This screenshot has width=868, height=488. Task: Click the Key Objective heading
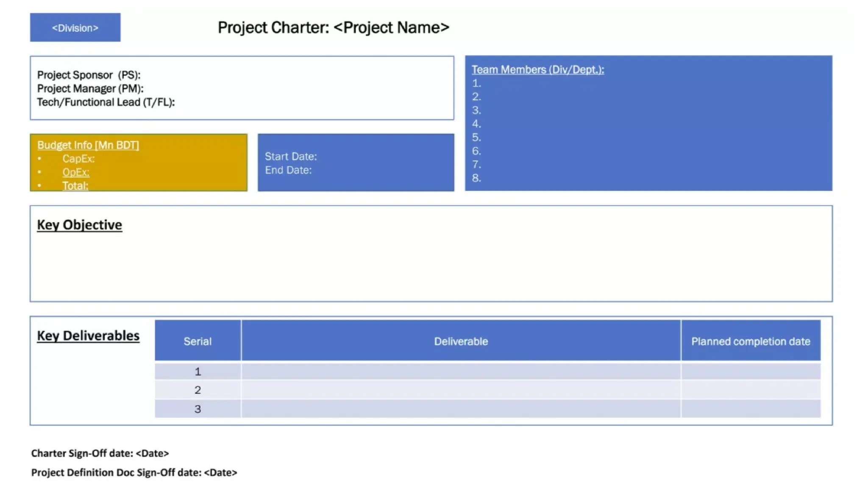point(79,225)
